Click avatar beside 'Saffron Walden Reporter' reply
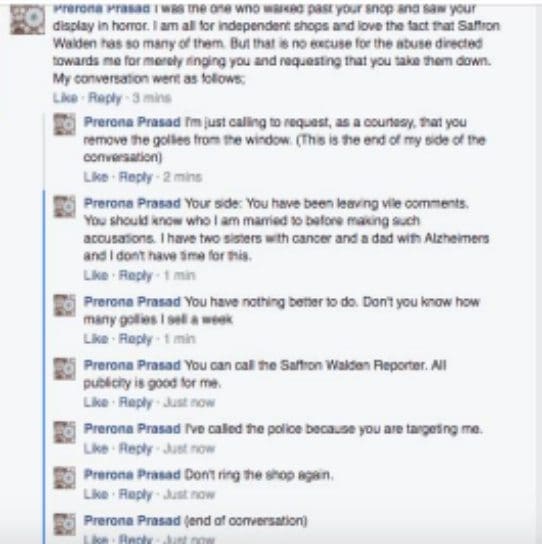The width and height of the screenshot is (542, 544). [x=65, y=369]
